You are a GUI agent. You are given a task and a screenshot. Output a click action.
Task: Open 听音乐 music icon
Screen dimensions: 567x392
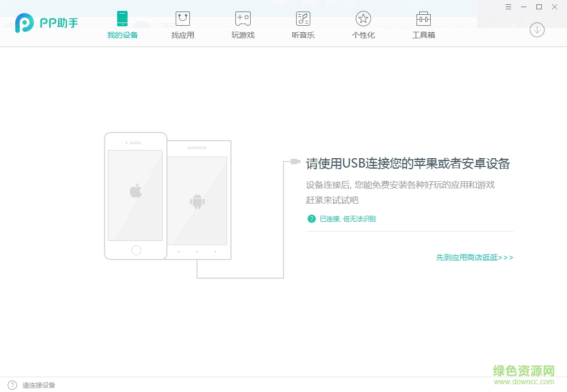pyautogui.click(x=303, y=18)
